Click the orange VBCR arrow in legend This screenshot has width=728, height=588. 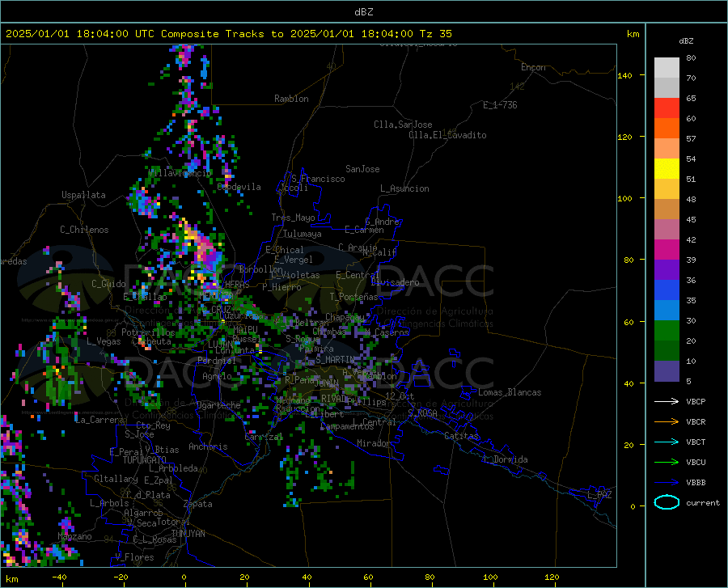[x=667, y=422]
